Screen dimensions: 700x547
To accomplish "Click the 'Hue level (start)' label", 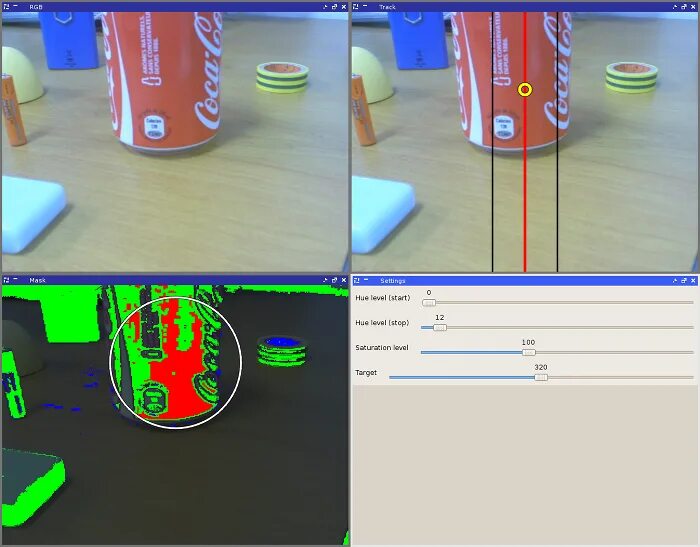I will point(383,298).
